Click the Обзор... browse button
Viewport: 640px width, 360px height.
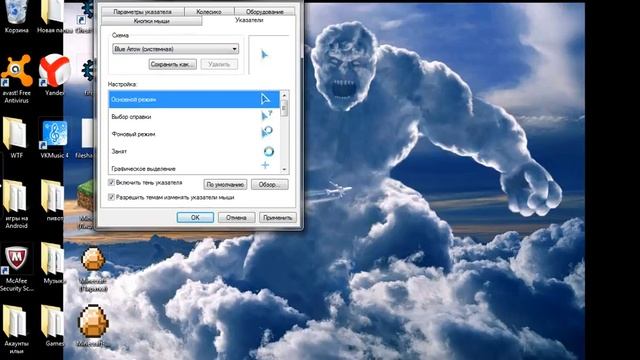click(269, 185)
